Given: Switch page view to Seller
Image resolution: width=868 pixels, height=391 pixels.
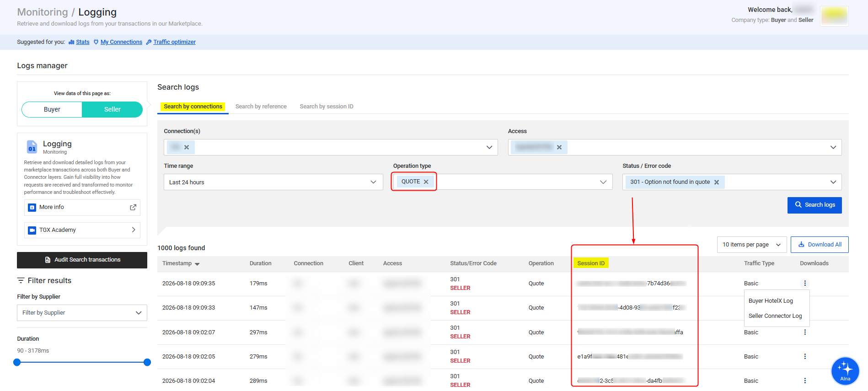Looking at the screenshot, I should pyautogui.click(x=113, y=109).
